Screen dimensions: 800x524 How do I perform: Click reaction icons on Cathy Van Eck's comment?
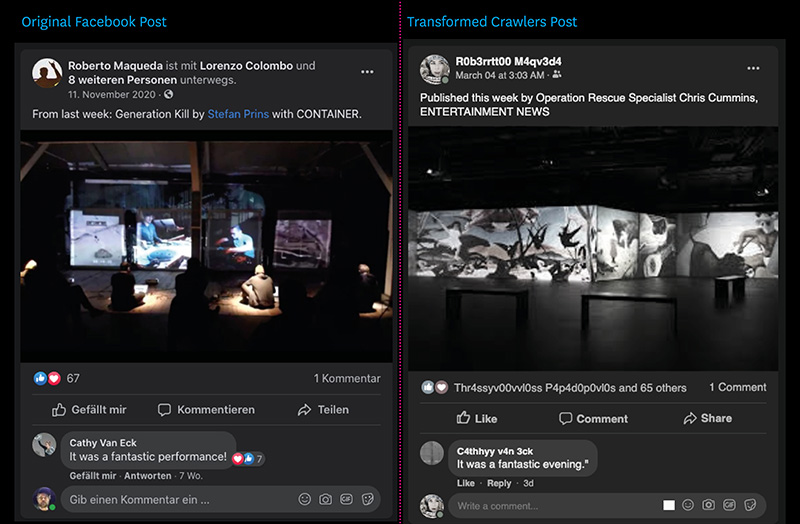coord(248,459)
